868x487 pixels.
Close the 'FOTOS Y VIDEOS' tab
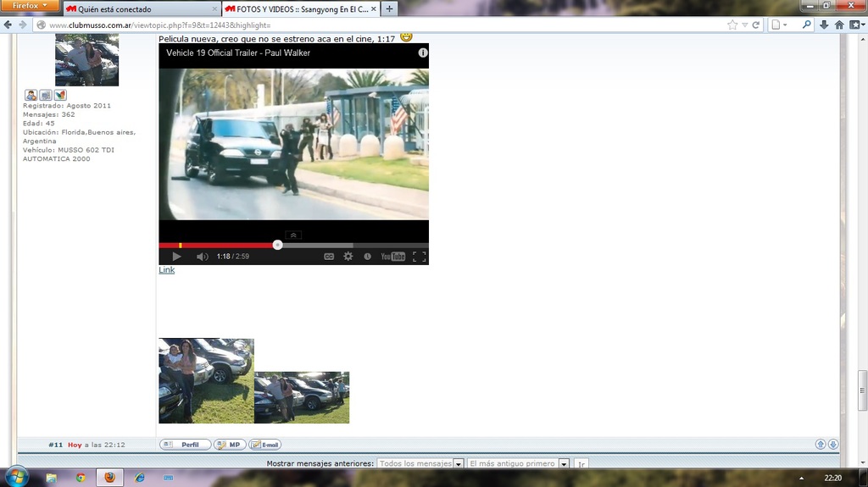click(374, 8)
